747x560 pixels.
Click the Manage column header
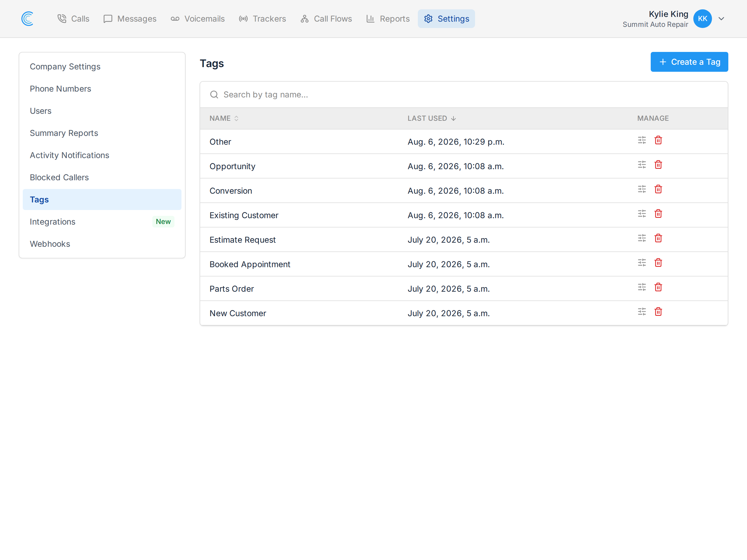point(653,118)
